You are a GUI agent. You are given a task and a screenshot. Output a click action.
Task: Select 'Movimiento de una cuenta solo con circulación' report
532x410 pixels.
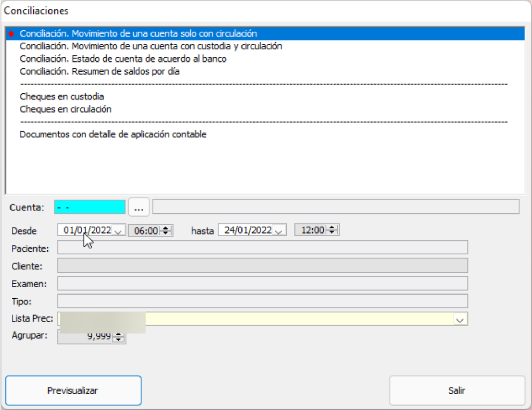[x=138, y=33]
